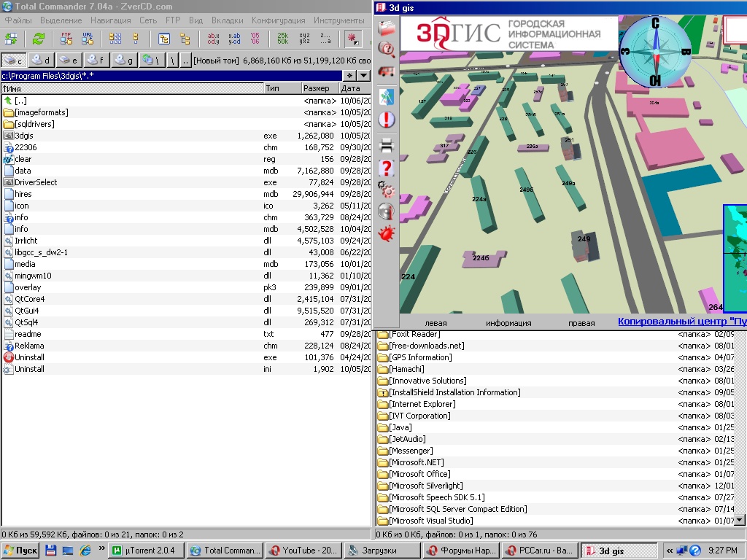Click the Пуск start button
The image size is (747, 560).
pyautogui.click(x=20, y=551)
